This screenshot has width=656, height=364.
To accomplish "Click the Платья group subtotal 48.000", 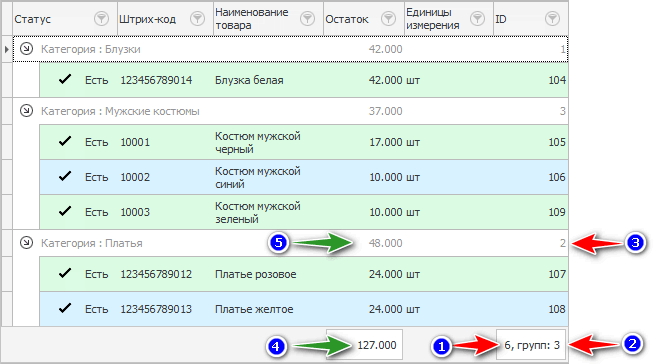I will (385, 243).
